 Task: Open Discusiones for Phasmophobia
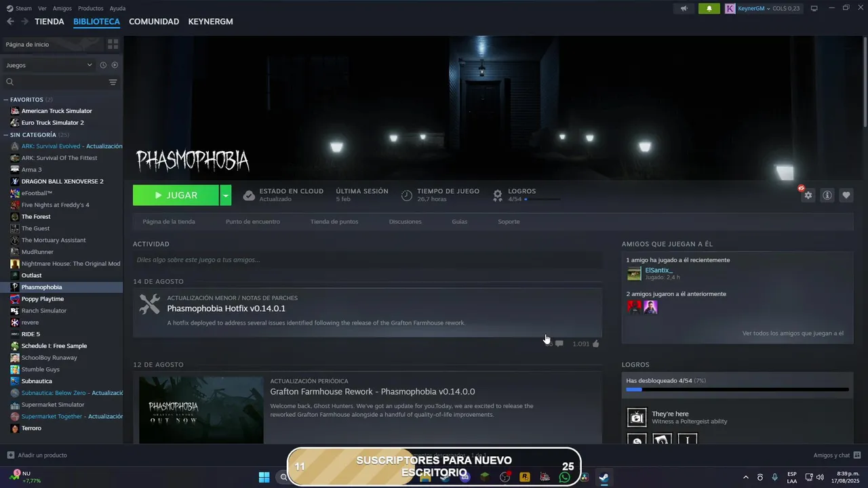click(406, 222)
